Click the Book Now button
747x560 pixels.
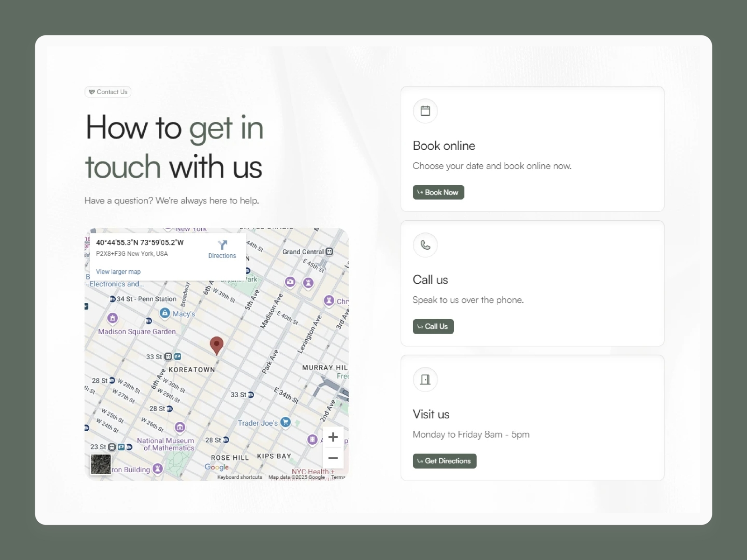438,192
